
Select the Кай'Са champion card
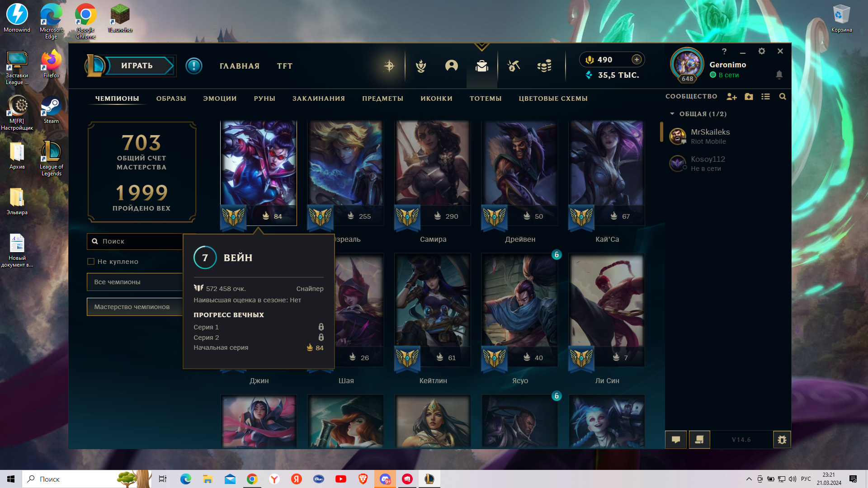tap(607, 173)
